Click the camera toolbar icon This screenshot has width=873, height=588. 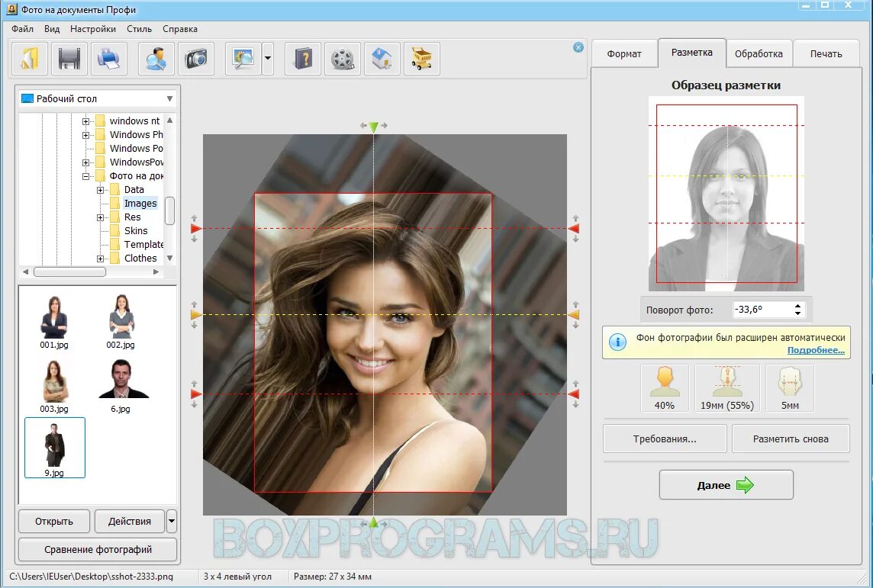tap(196, 59)
